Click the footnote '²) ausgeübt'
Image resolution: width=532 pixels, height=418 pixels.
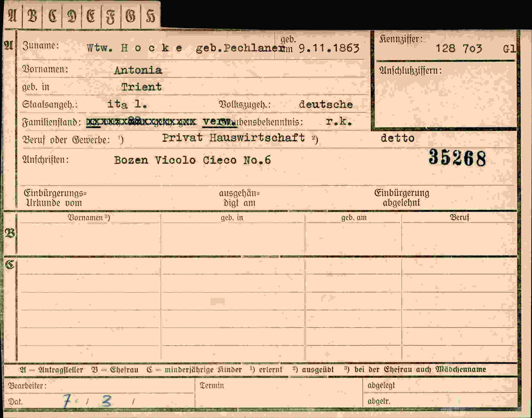313,370
